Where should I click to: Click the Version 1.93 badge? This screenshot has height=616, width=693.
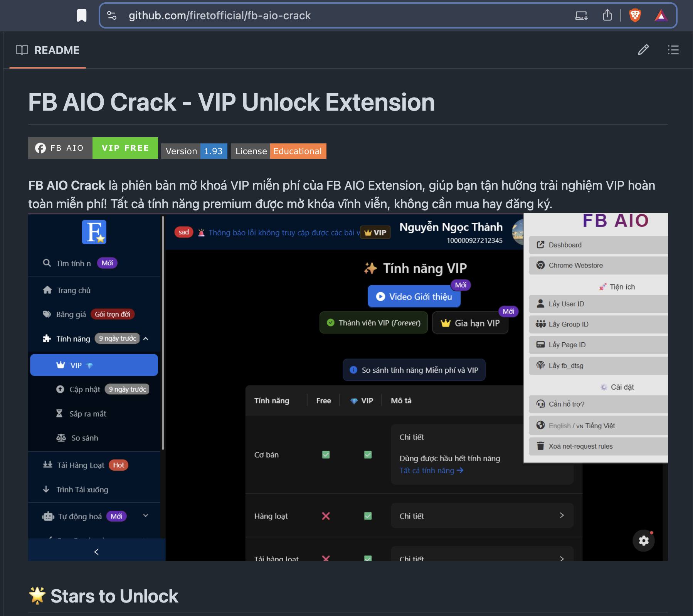(x=194, y=151)
